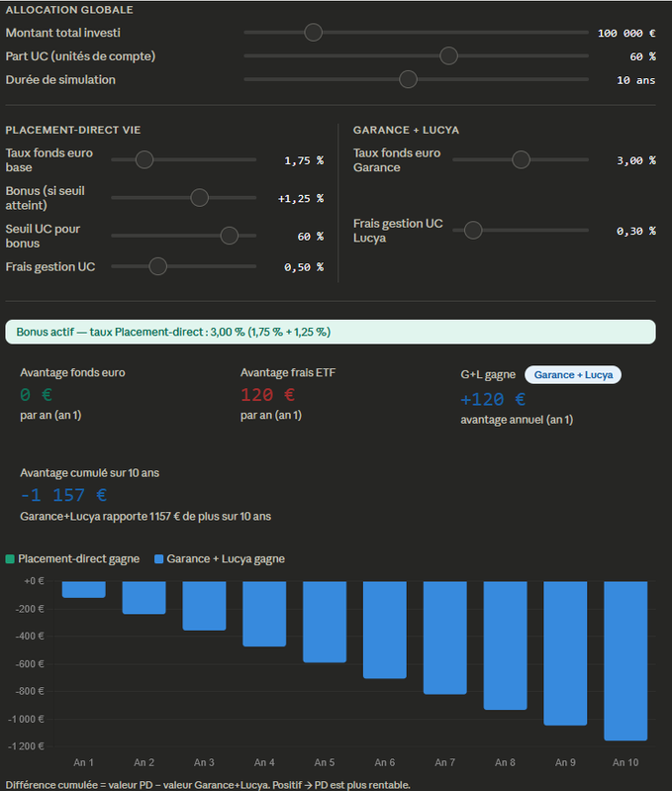This screenshot has height=791, width=672.
Task: Click the GARANCE + LUCYA section heading
Action: tap(407, 130)
